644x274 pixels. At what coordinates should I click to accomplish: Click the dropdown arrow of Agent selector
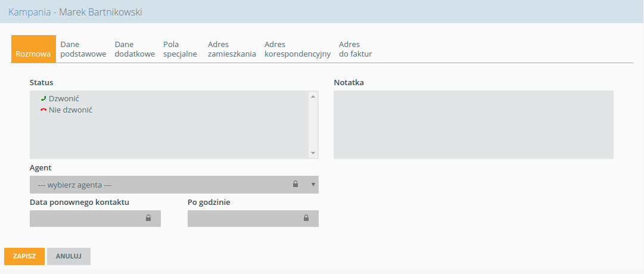[x=313, y=185]
